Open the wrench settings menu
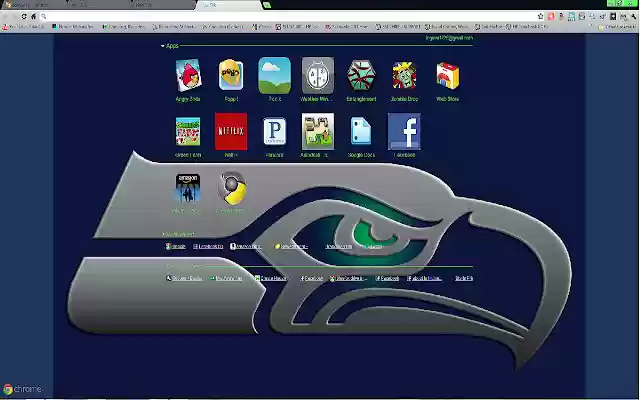 click(634, 16)
